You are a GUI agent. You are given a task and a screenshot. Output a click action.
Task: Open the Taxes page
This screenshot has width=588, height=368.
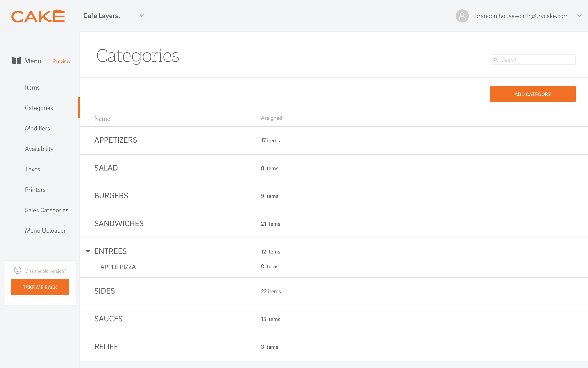[32, 169]
